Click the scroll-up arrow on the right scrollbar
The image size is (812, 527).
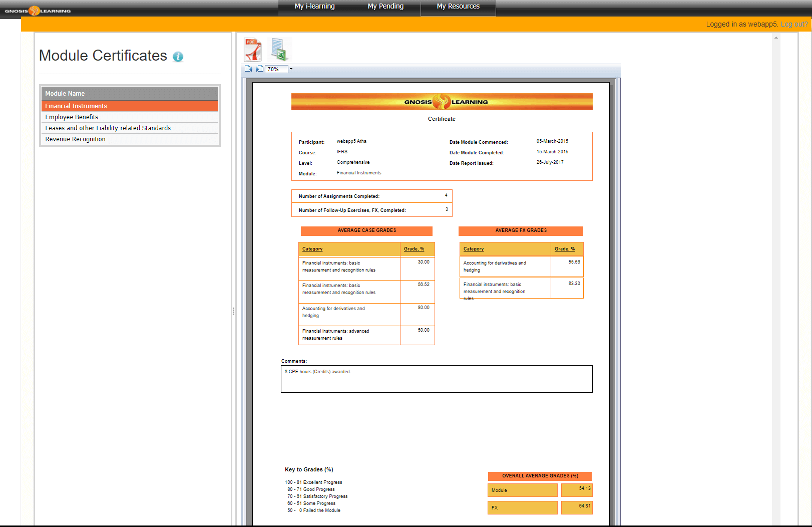tap(776, 38)
